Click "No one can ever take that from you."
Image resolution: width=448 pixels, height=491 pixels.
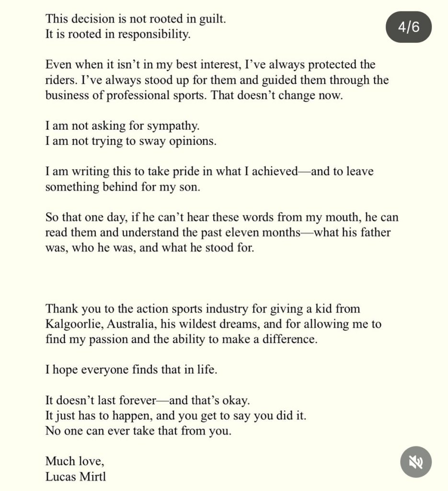pos(138,431)
